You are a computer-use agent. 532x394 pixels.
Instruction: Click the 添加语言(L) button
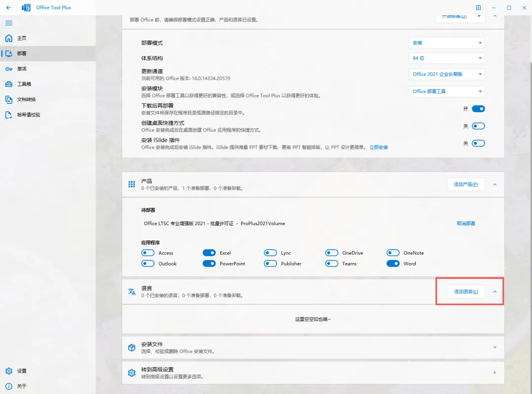click(x=466, y=292)
